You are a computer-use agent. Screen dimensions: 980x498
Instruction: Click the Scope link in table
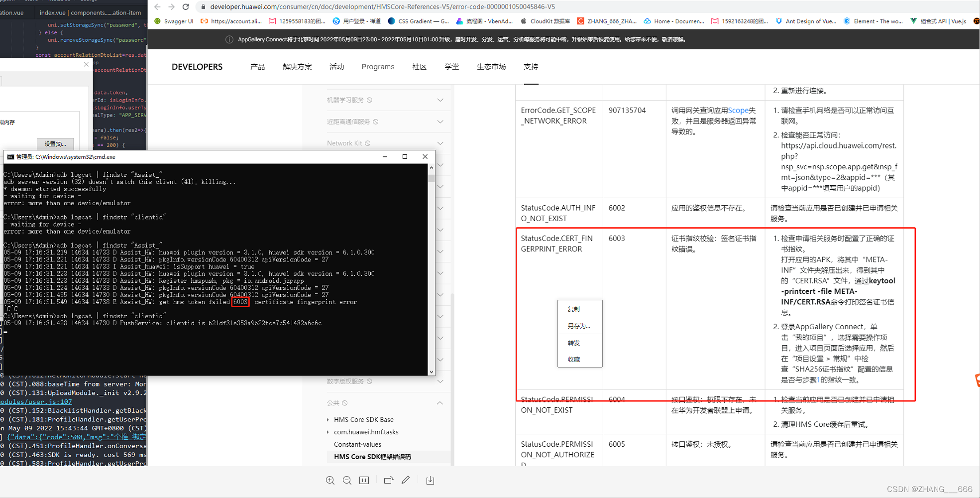coord(738,111)
